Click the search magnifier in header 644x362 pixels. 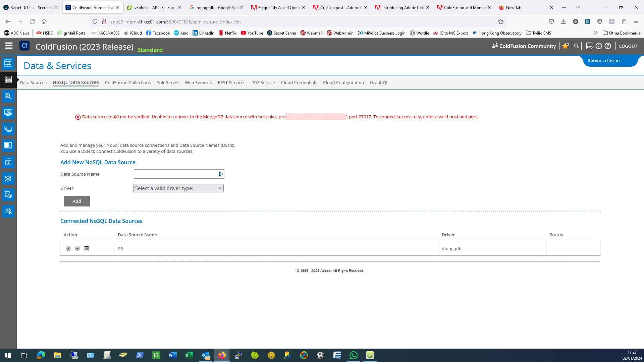coord(577,46)
